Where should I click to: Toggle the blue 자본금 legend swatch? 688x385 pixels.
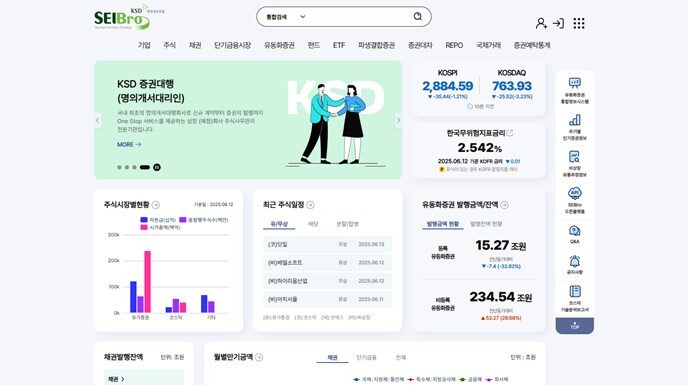[x=144, y=219]
